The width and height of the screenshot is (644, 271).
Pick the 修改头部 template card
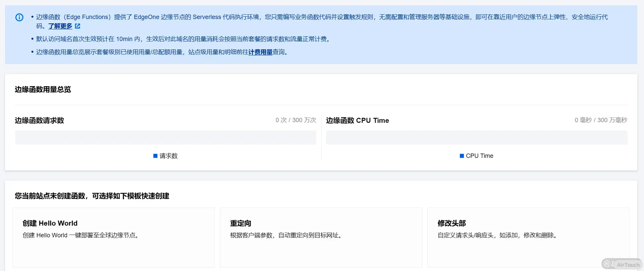click(x=528, y=237)
